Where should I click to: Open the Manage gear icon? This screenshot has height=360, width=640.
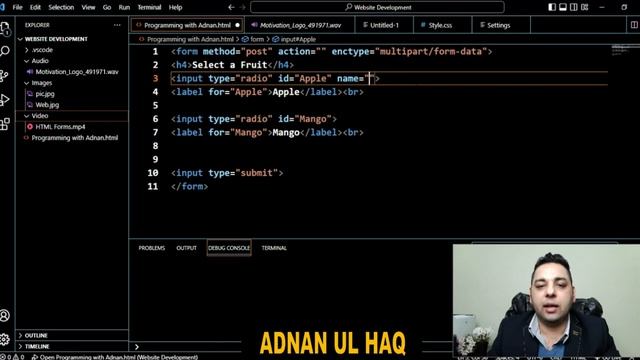(x=5, y=339)
